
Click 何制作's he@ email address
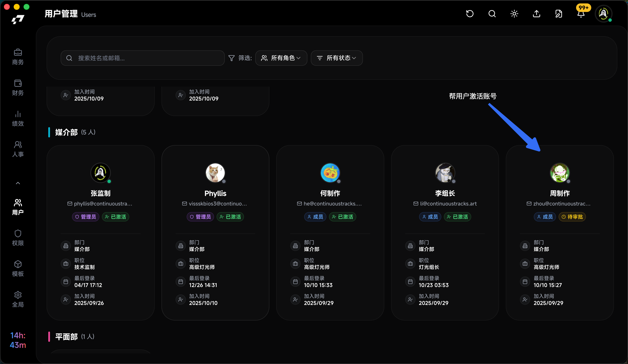coord(332,204)
